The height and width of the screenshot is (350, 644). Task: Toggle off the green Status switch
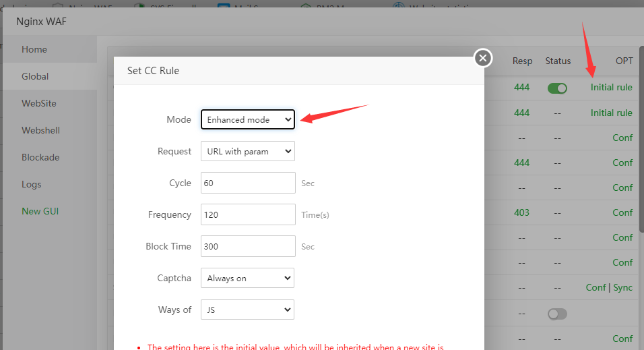[x=557, y=88]
